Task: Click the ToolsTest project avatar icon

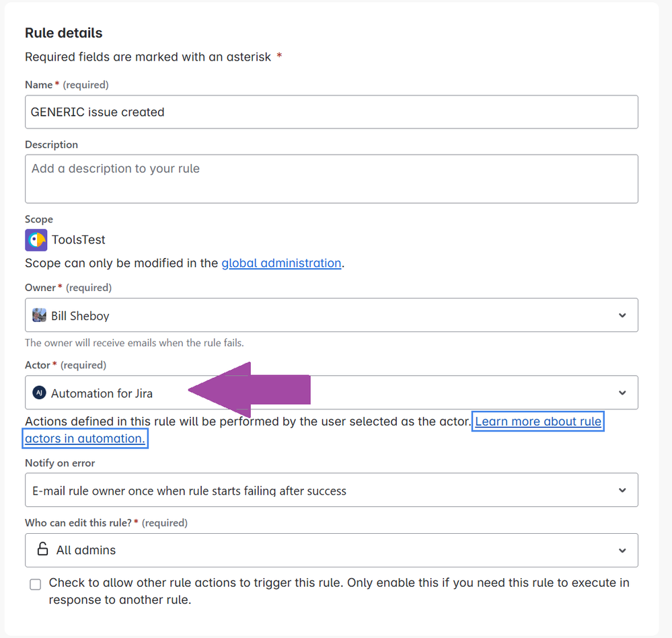Action: coord(36,239)
